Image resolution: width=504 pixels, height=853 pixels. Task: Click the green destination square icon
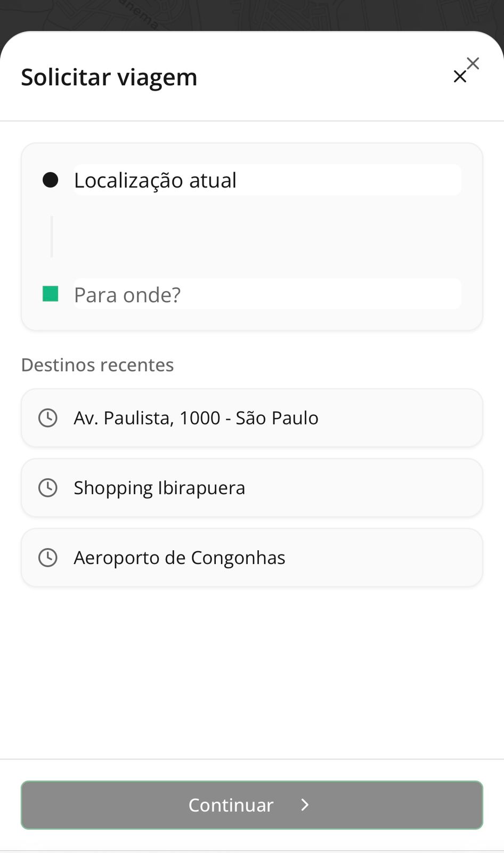(50, 294)
